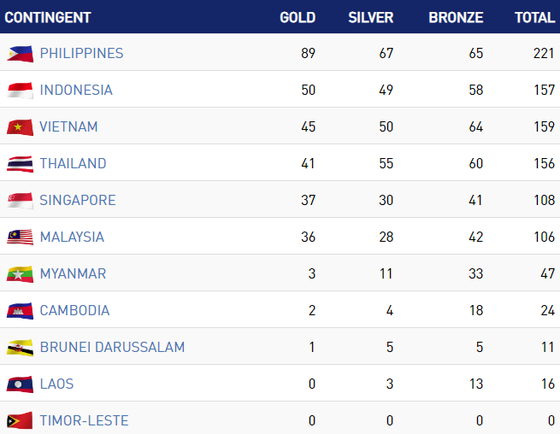Click the TOTAL column header

pos(535,18)
